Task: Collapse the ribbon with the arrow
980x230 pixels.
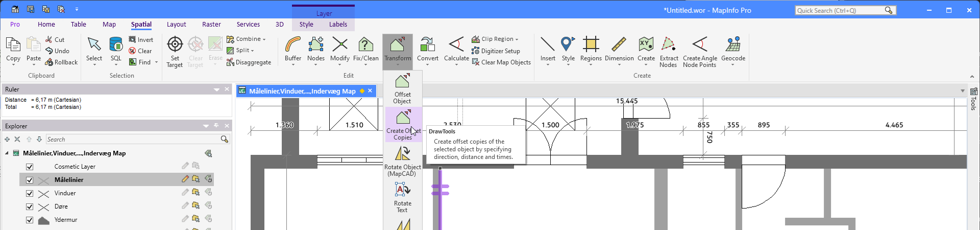Action: [971, 76]
